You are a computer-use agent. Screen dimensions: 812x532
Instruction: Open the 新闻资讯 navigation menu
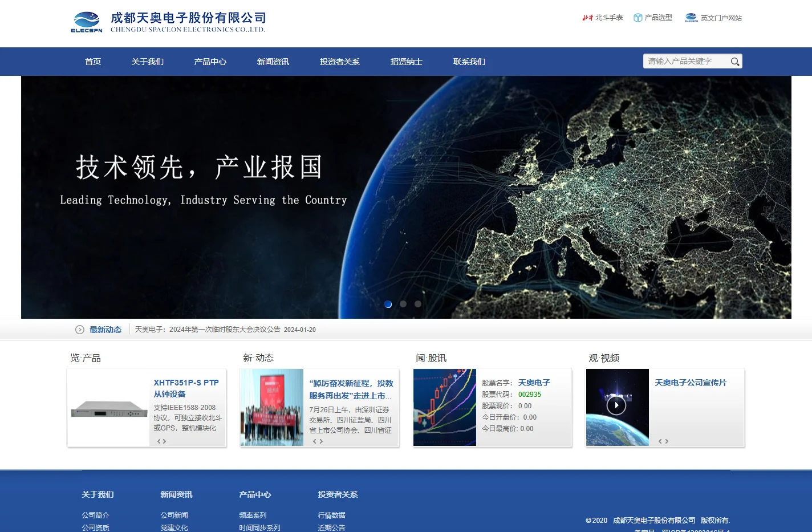273,62
